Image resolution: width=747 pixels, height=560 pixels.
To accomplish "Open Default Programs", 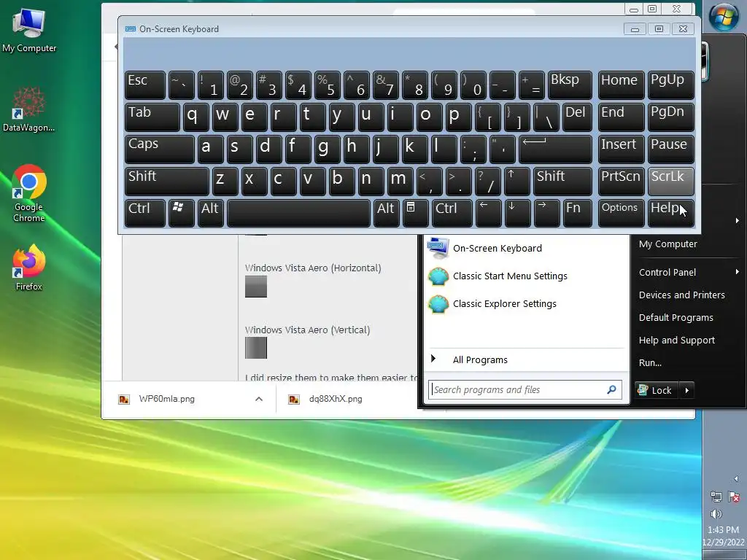I will pos(676,318).
